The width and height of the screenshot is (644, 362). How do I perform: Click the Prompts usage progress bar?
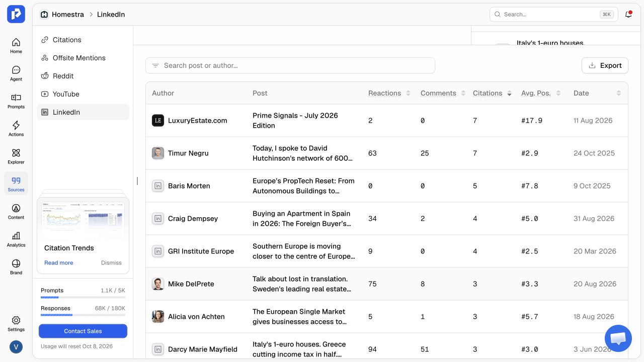83,298
